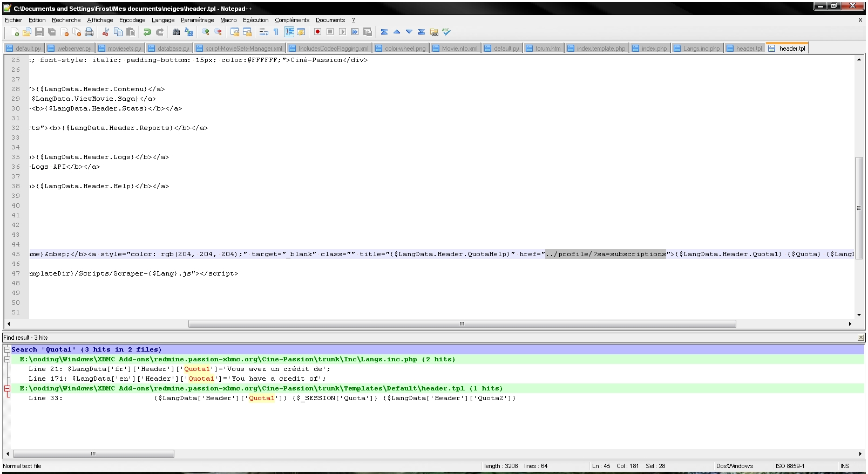Click the spell check ABC icon
This screenshot has height=474, width=868.
446,32
